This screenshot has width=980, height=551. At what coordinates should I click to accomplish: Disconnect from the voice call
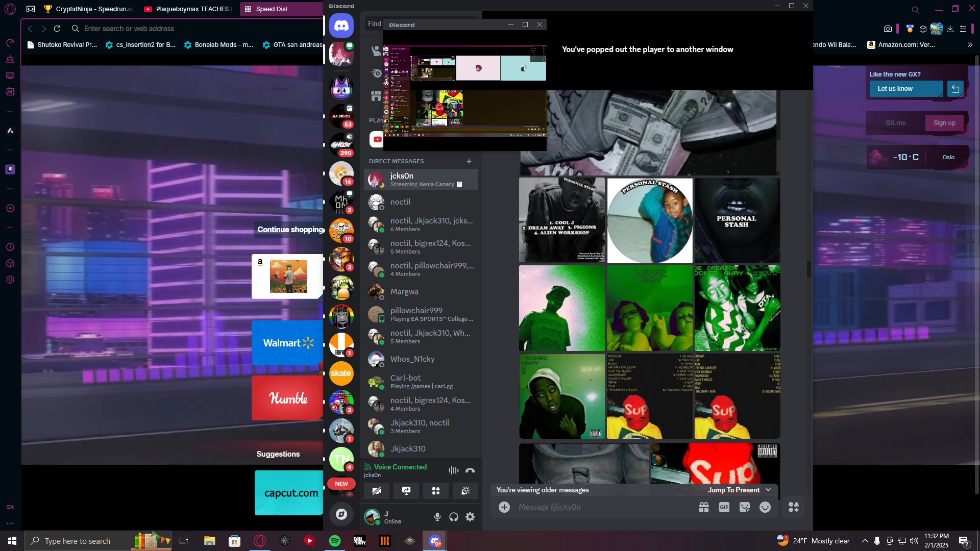click(470, 470)
